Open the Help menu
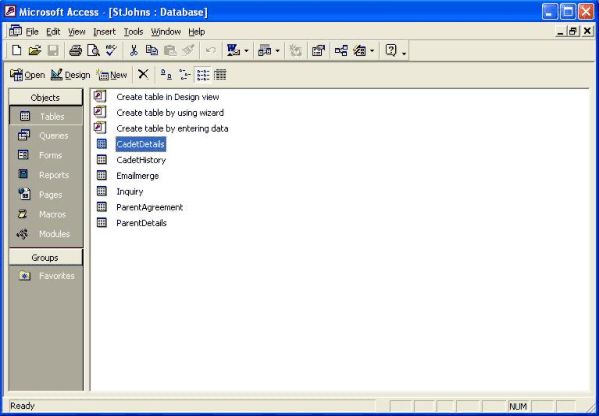 (197, 32)
